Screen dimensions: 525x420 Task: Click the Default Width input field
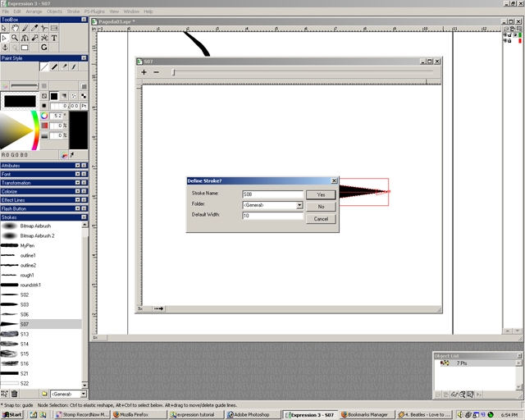click(272, 216)
